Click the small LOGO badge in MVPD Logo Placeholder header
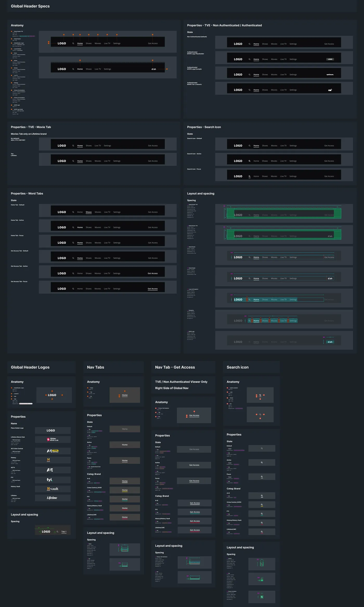364x607 pixels. click(x=330, y=59)
